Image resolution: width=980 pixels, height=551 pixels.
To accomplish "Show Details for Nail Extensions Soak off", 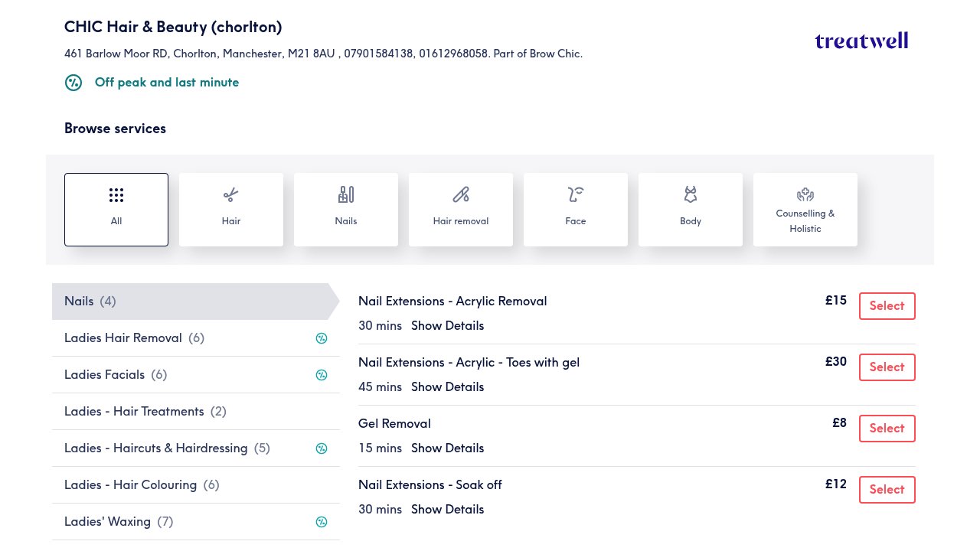I will [447, 510].
